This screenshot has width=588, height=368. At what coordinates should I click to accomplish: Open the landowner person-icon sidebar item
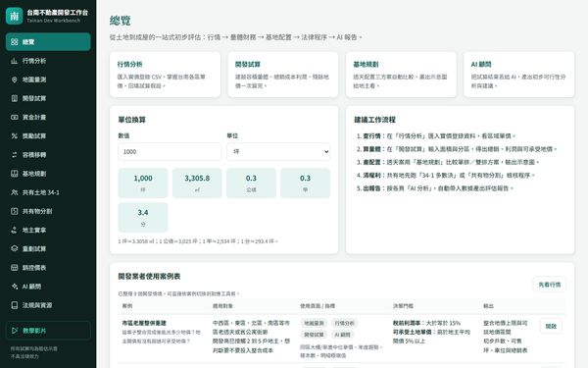tap(48, 230)
